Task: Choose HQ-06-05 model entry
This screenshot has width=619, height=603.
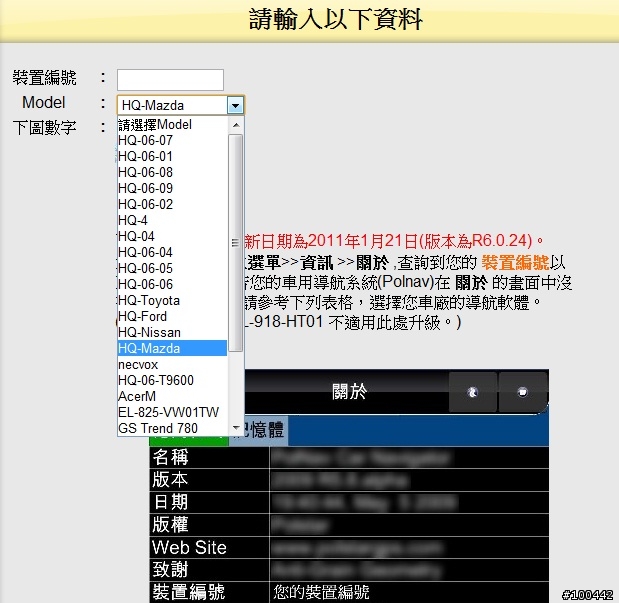Action: pos(172,269)
